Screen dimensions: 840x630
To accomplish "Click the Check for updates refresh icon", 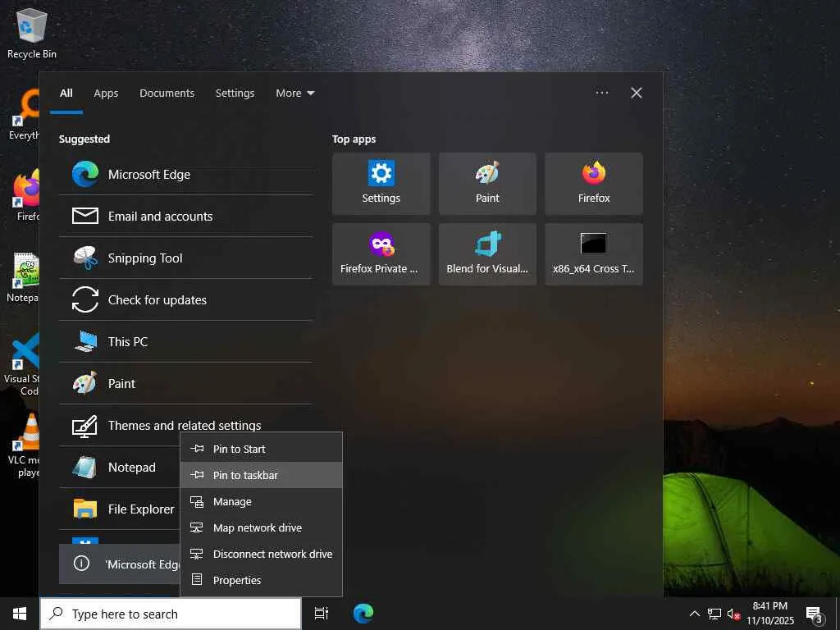I will pyautogui.click(x=85, y=299).
